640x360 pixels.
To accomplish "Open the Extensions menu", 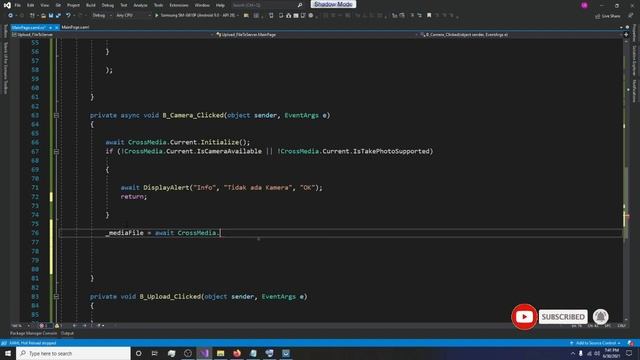I will coord(179,5).
